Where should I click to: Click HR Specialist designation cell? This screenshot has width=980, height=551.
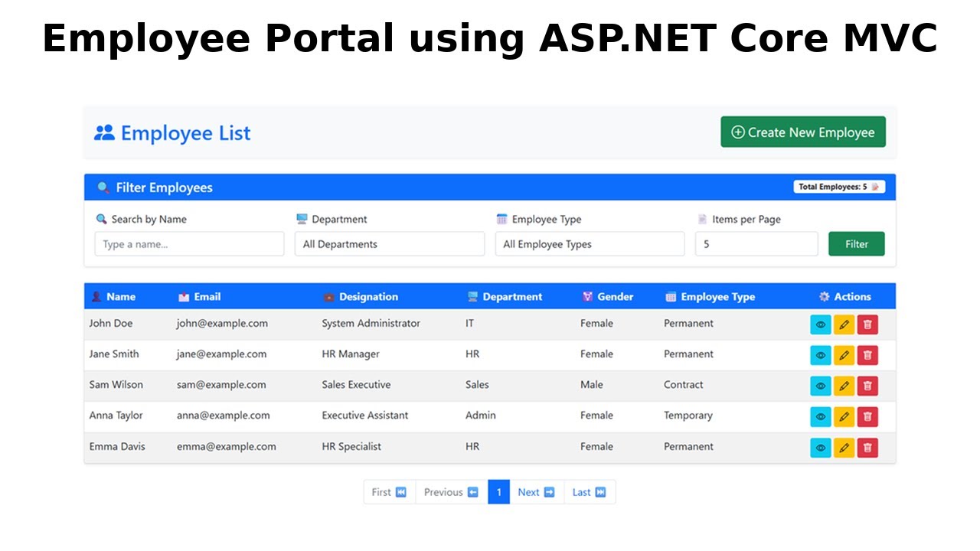tap(351, 447)
